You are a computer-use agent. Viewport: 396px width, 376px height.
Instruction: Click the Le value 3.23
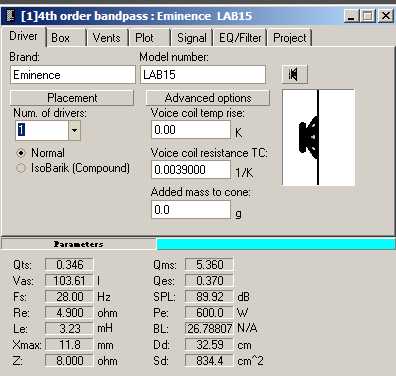pos(69,329)
